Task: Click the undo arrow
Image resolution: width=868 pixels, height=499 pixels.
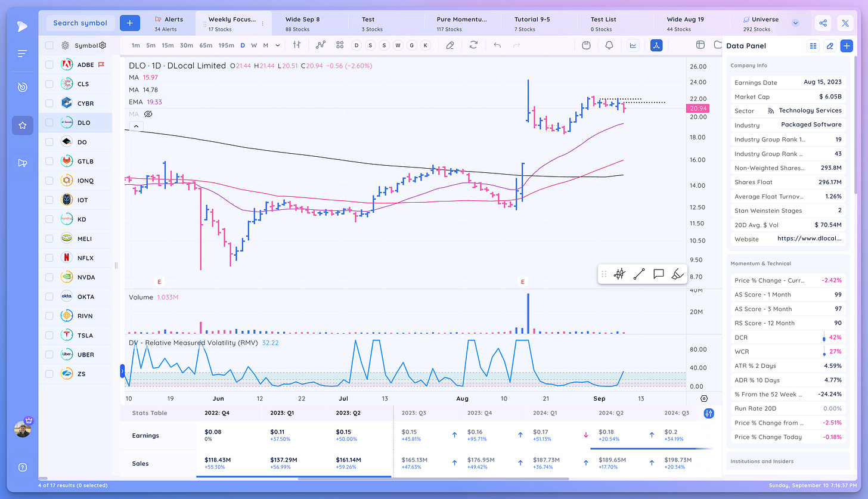Action: coord(497,45)
